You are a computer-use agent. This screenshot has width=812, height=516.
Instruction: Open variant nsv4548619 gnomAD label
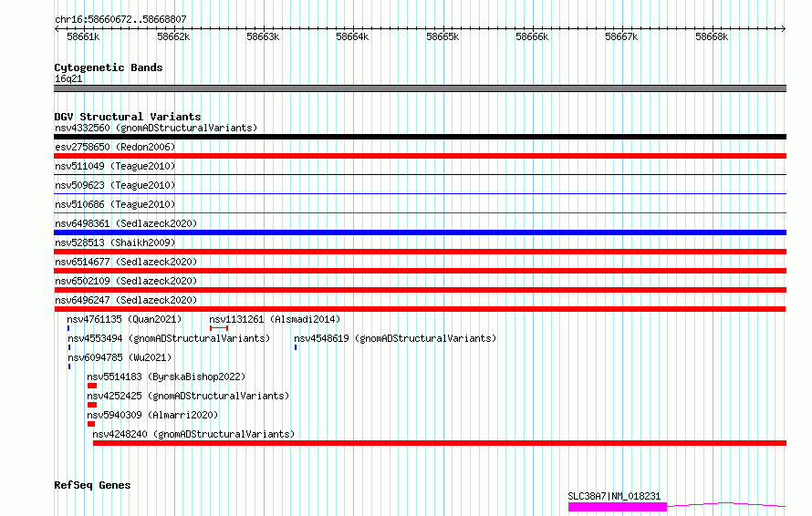(x=395, y=338)
